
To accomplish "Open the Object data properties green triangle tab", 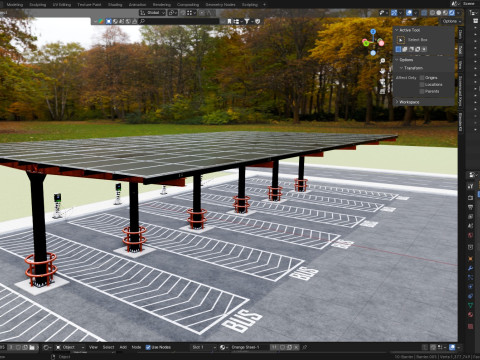I will 470,305.
